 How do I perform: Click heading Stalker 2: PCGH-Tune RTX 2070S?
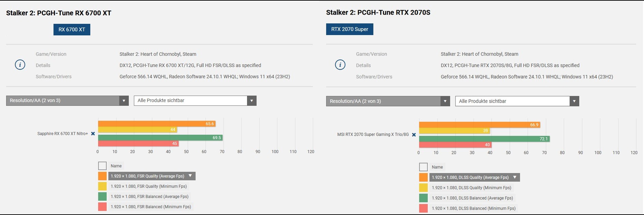click(x=378, y=13)
